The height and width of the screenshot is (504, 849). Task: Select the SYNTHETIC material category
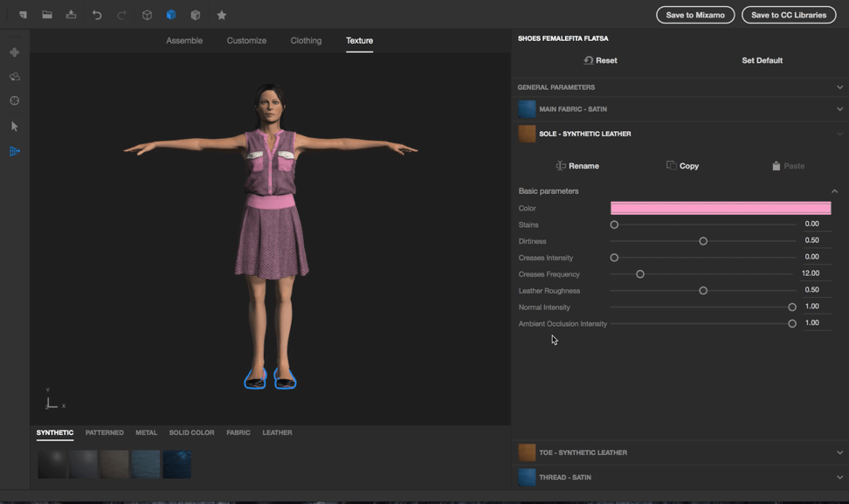55,432
